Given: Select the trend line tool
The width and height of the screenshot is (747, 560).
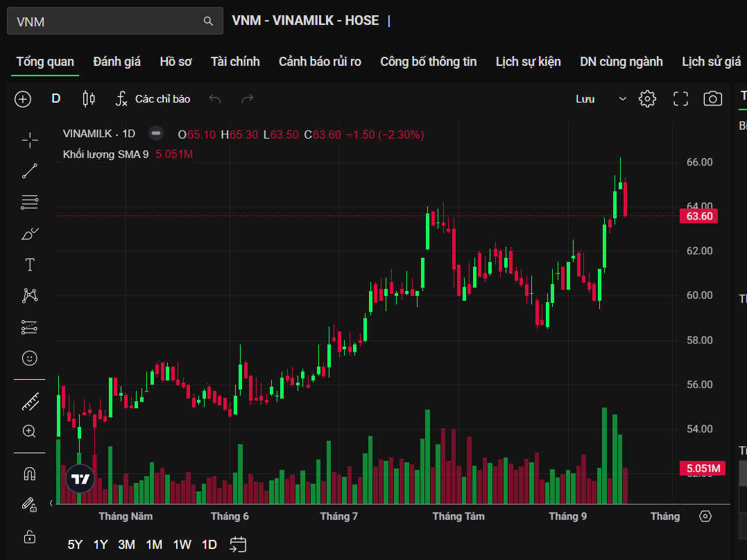Looking at the screenshot, I should coord(30,171).
